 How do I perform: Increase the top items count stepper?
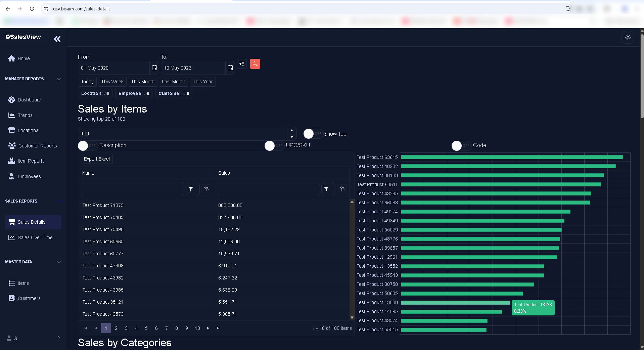tap(292, 130)
